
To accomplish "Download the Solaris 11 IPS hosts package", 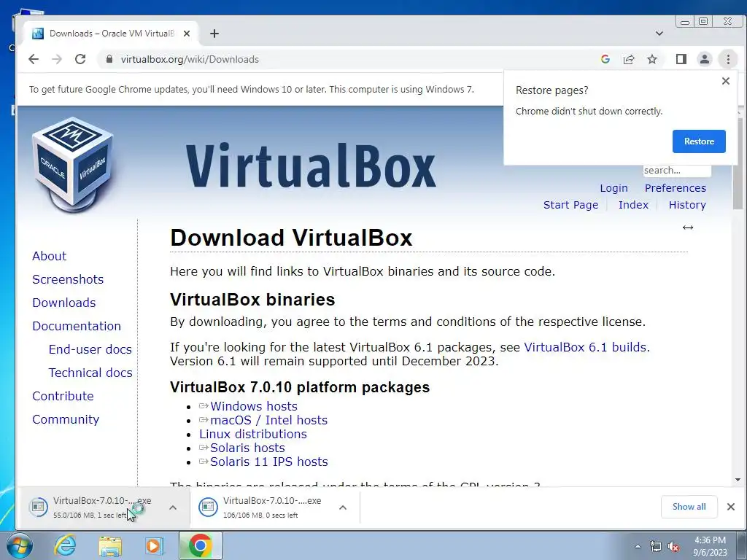I will pyautogui.click(x=268, y=462).
